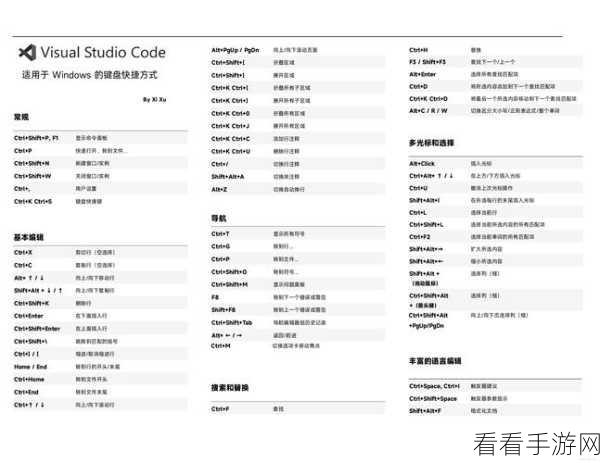Click the "Ctrl+M" shortcut entry
The image size is (600, 463).
coord(221,346)
